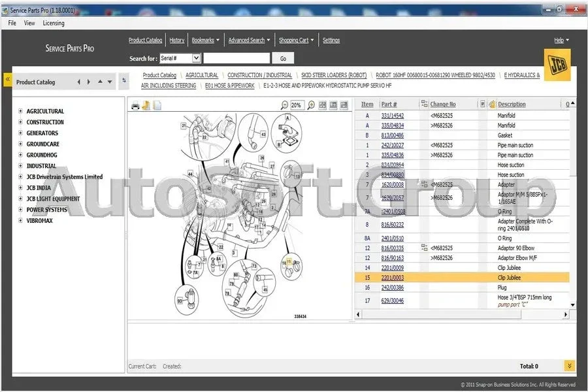
Task: Move down a catalog level with down arrow
Action: coord(110,82)
